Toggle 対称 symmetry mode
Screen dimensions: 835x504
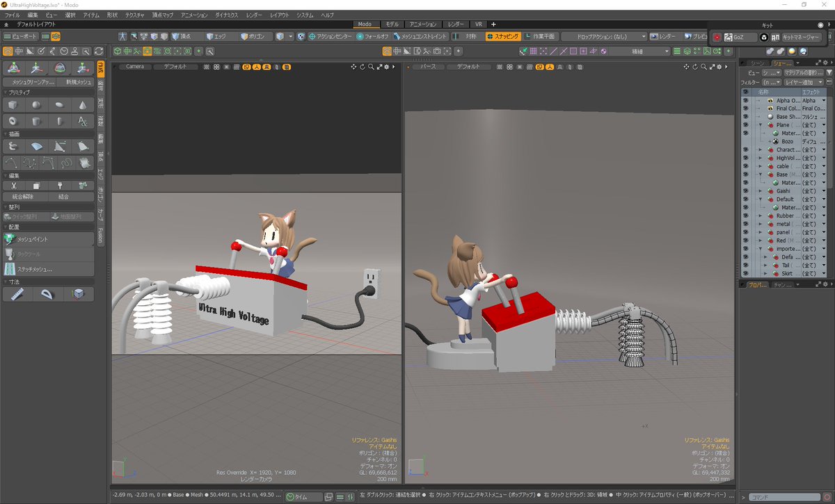tap(467, 36)
